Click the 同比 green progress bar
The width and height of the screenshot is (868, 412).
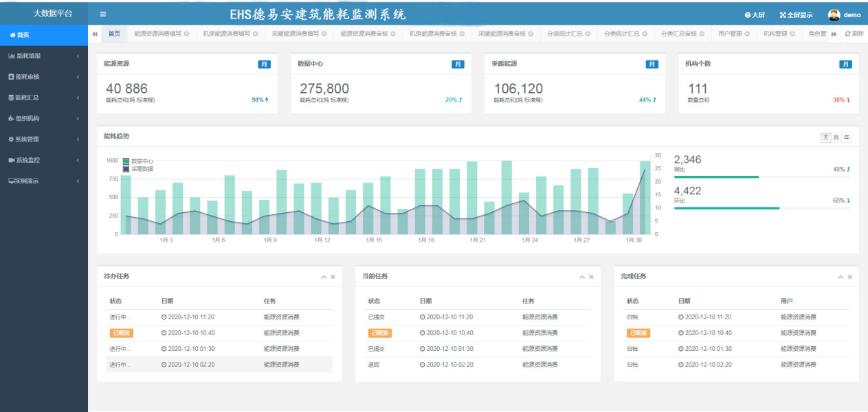[716, 176]
